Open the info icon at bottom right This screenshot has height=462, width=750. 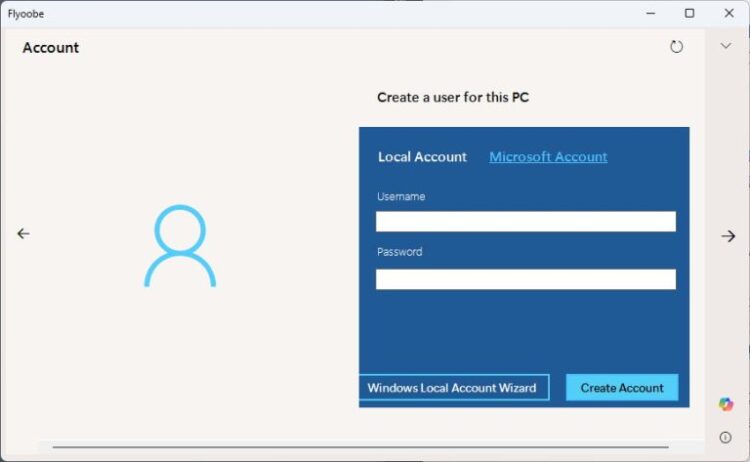[x=726, y=437]
